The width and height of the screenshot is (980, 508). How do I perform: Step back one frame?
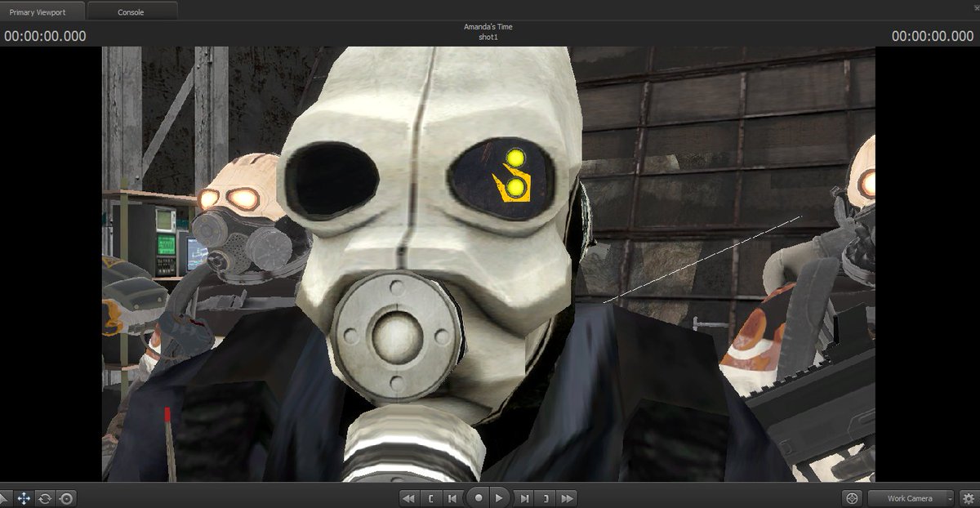[x=452, y=497]
